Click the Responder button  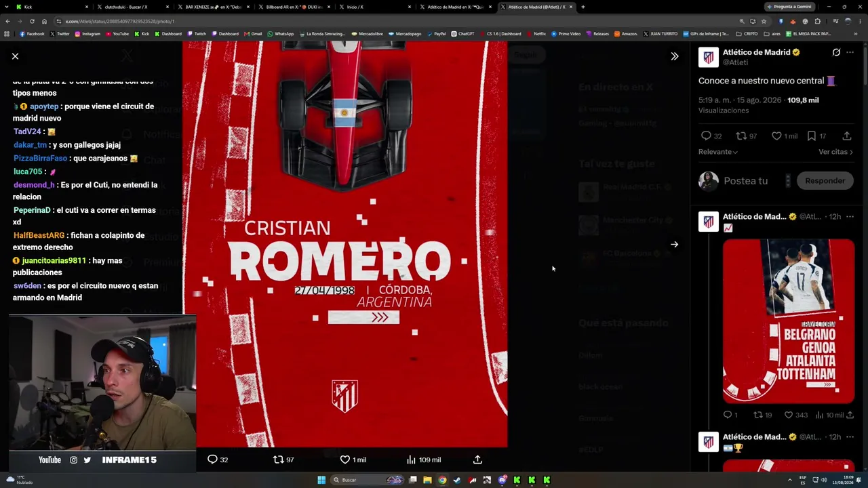click(x=825, y=181)
